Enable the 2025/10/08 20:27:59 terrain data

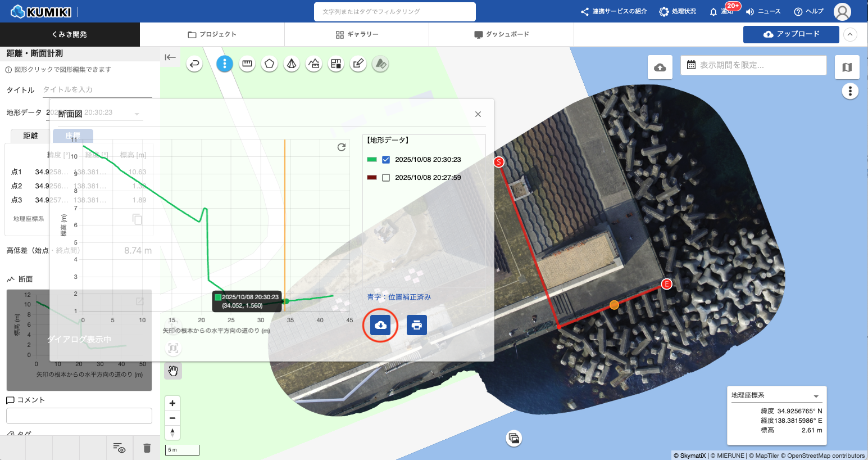tap(386, 178)
